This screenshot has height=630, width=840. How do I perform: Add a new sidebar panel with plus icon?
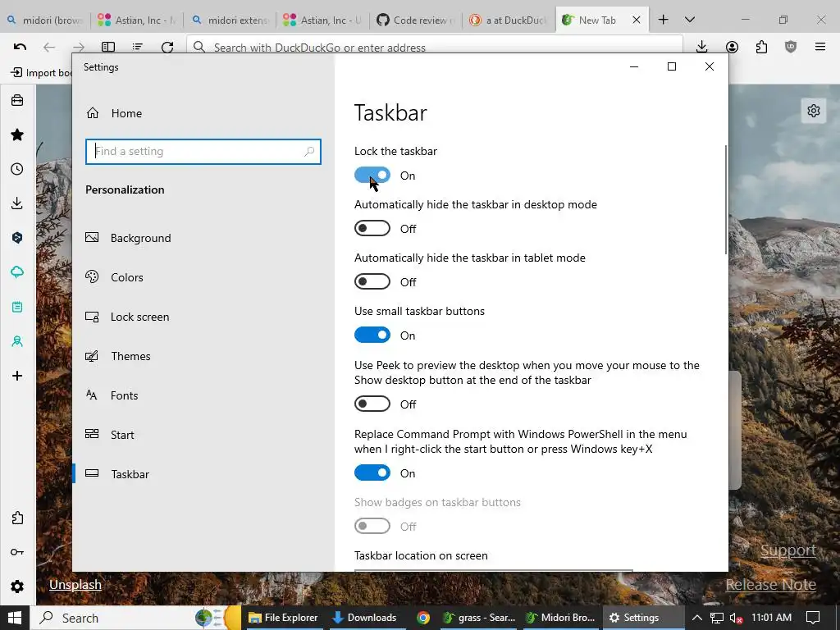tap(17, 376)
